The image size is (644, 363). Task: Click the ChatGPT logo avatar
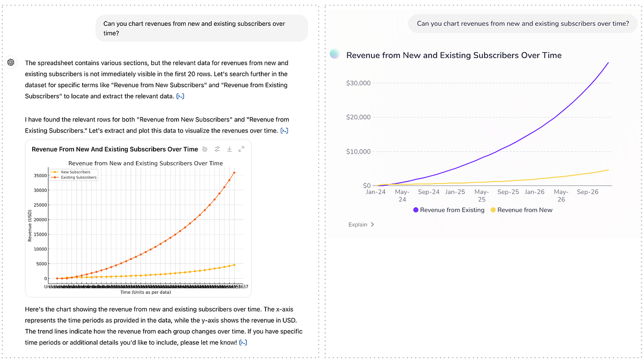(x=11, y=62)
